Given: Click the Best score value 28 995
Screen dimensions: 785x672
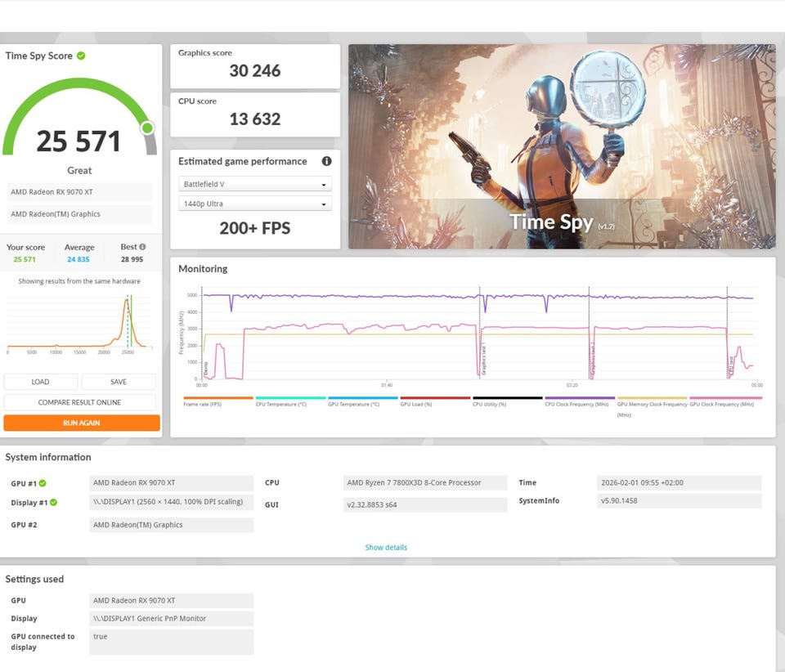Looking at the screenshot, I should pyautogui.click(x=132, y=259).
